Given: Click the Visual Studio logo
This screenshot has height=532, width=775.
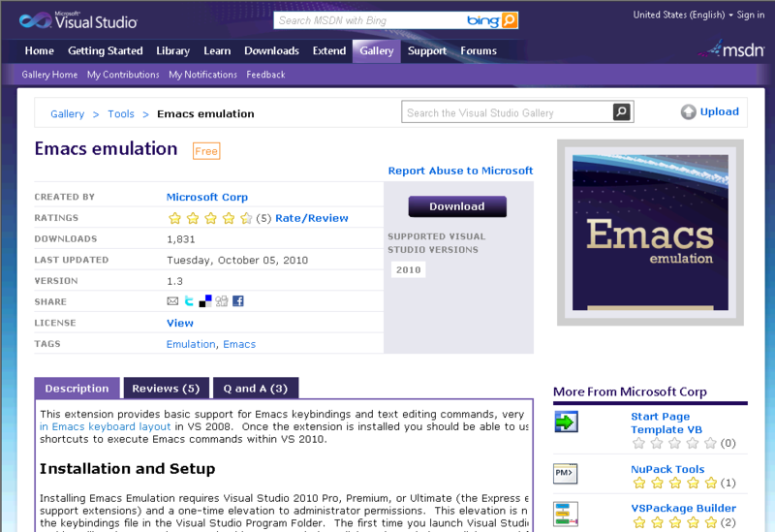Looking at the screenshot, I should [x=78, y=20].
